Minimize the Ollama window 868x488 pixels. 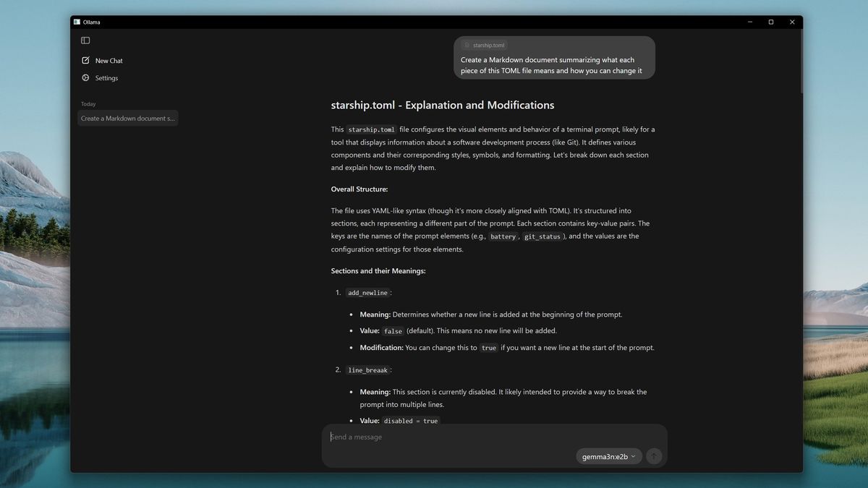(x=749, y=22)
